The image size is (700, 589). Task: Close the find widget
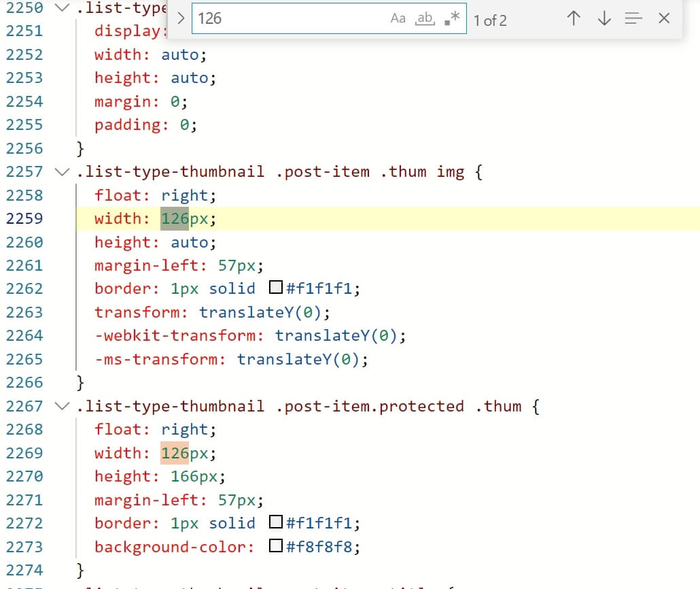point(664,18)
